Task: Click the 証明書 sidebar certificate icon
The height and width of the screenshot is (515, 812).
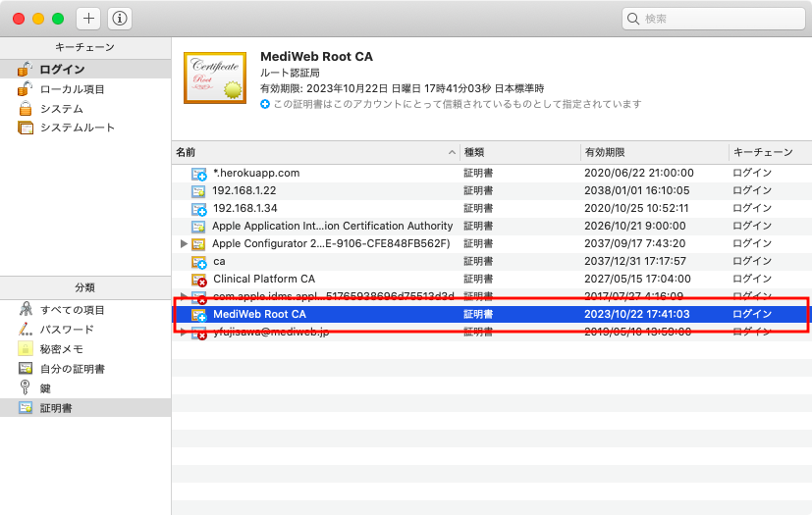Action: (26, 407)
